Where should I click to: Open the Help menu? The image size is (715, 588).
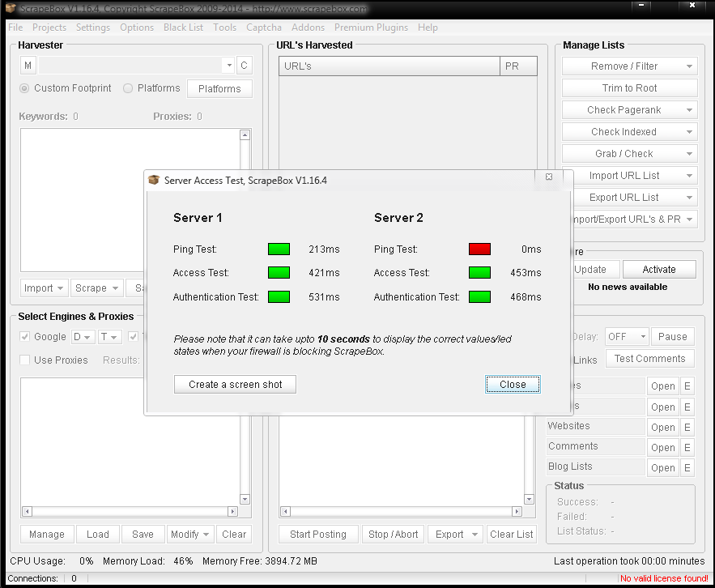pos(428,28)
